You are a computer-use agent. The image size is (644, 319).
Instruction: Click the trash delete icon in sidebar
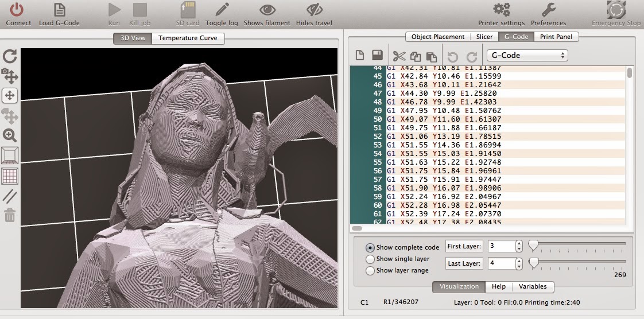[10, 215]
